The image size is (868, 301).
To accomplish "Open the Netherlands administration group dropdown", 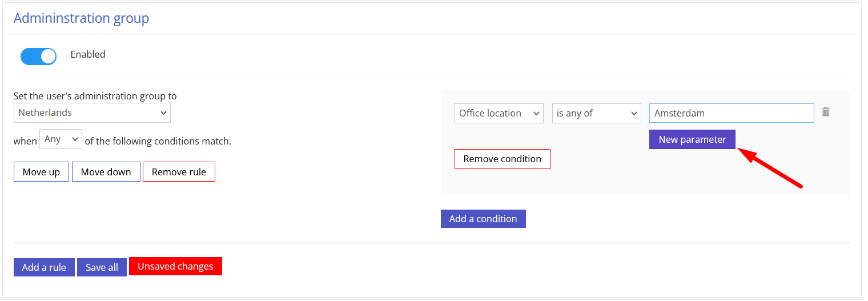I will [x=92, y=113].
